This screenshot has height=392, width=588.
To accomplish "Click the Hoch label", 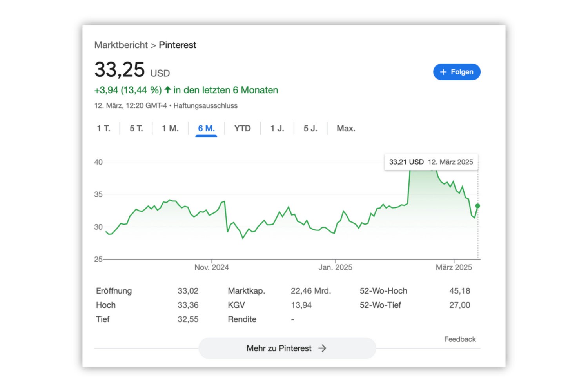I will (106, 305).
